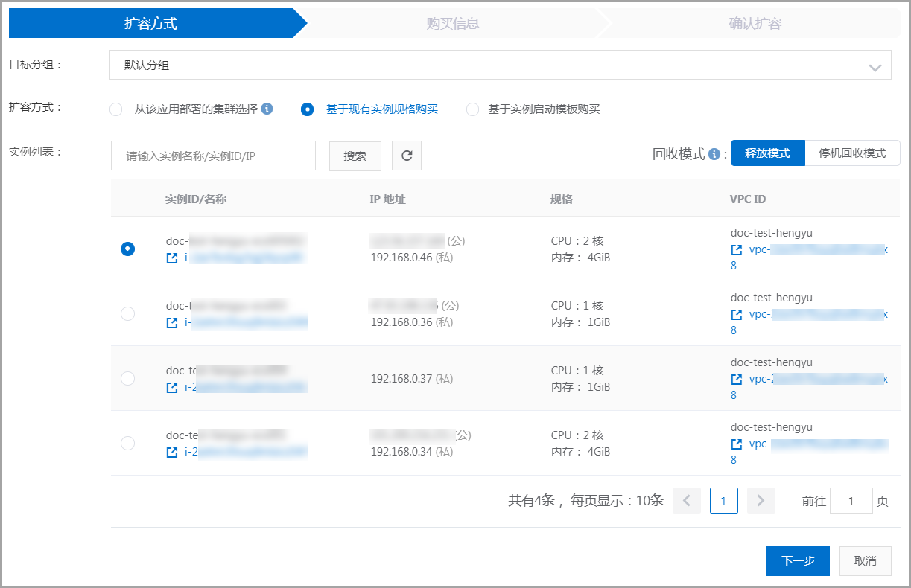
Task: Switch to 停机回收模式 recycle mode
Action: point(852,153)
